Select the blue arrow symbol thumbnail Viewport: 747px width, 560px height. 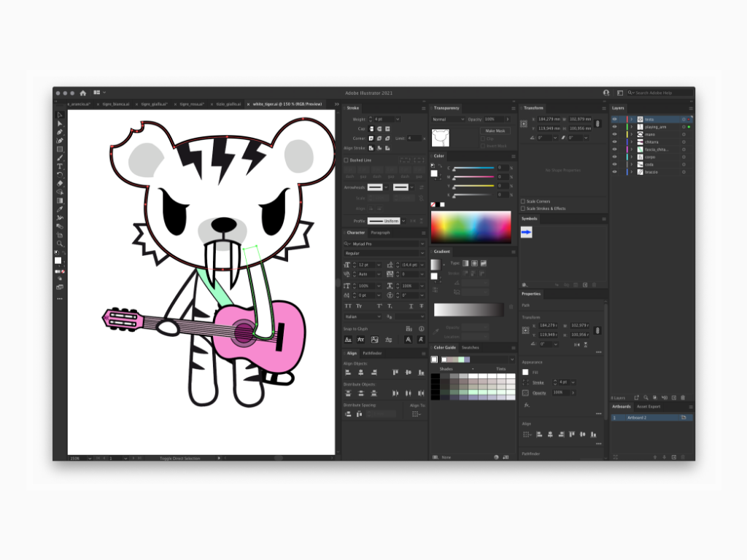(x=527, y=233)
